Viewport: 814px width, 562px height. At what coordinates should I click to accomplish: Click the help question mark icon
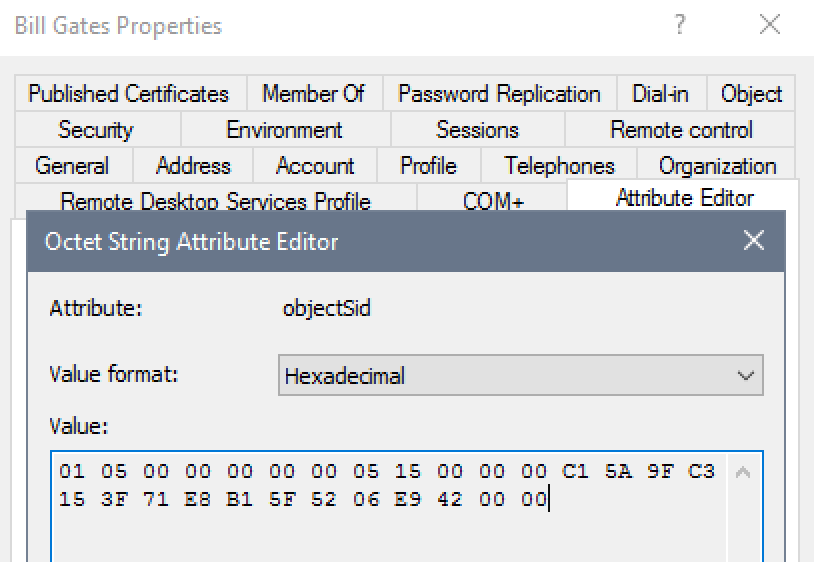(680, 24)
